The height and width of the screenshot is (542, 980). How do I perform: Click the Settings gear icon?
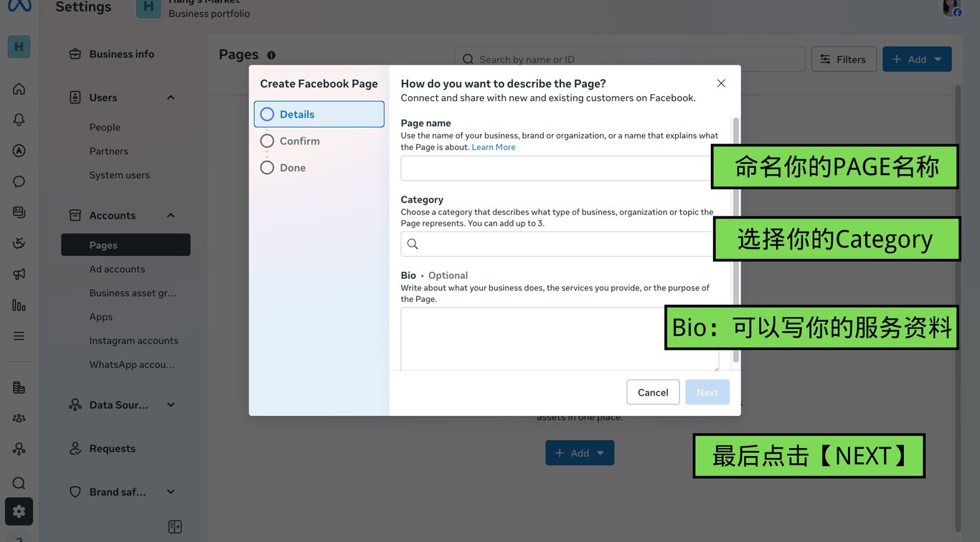[19, 512]
